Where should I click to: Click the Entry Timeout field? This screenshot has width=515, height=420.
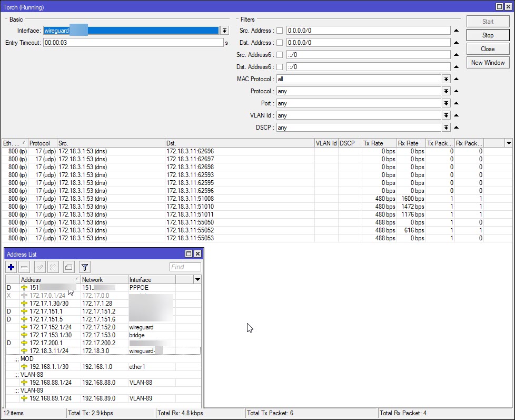133,43
